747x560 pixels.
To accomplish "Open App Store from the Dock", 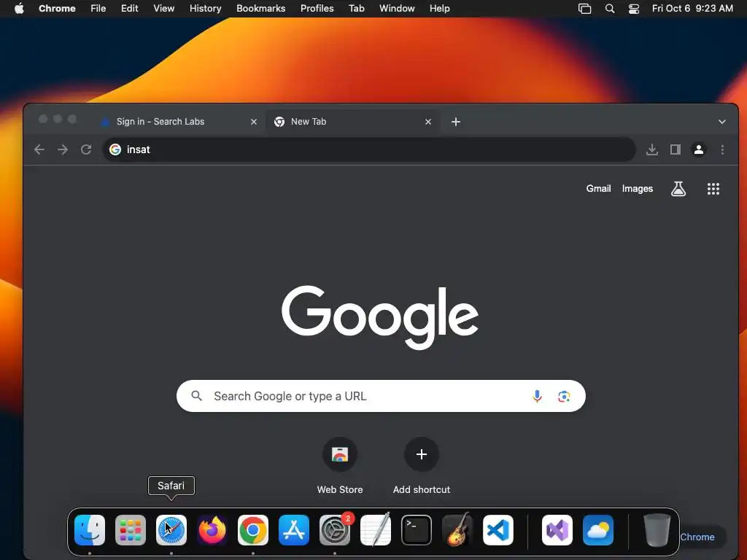I will (294, 530).
